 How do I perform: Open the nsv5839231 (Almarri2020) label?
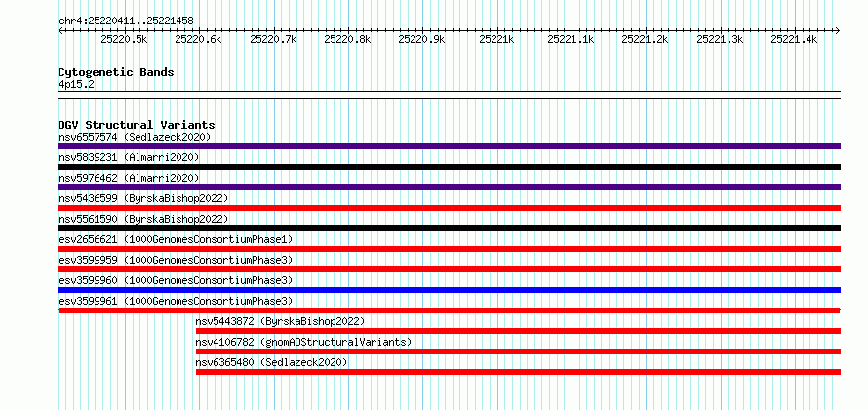(x=129, y=157)
